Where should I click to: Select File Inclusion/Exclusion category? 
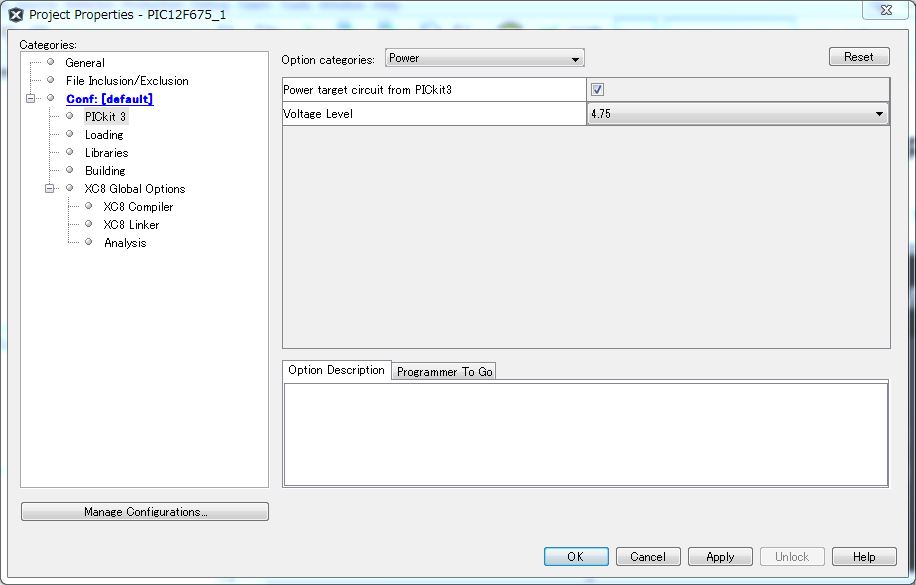click(x=127, y=81)
